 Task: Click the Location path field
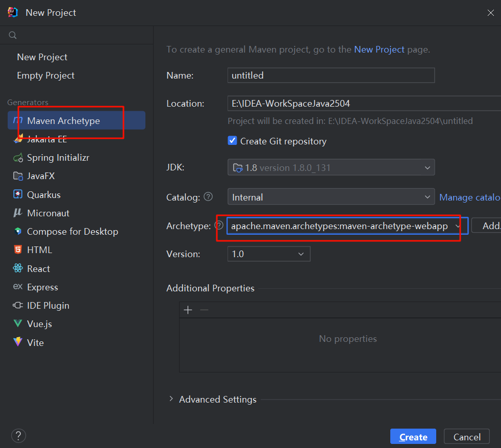[x=364, y=103]
